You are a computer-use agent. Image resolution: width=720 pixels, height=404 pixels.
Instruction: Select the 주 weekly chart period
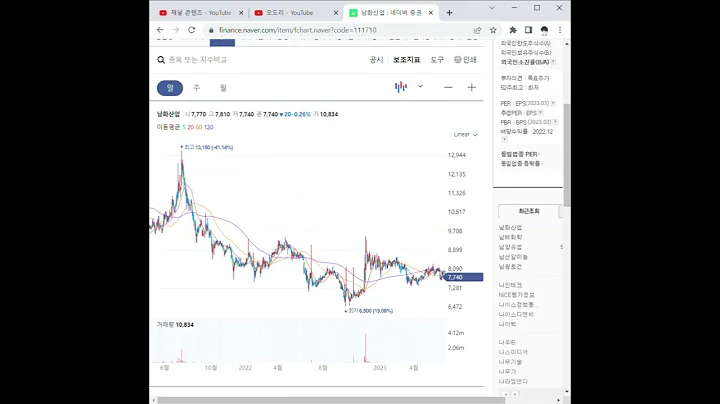click(x=197, y=88)
